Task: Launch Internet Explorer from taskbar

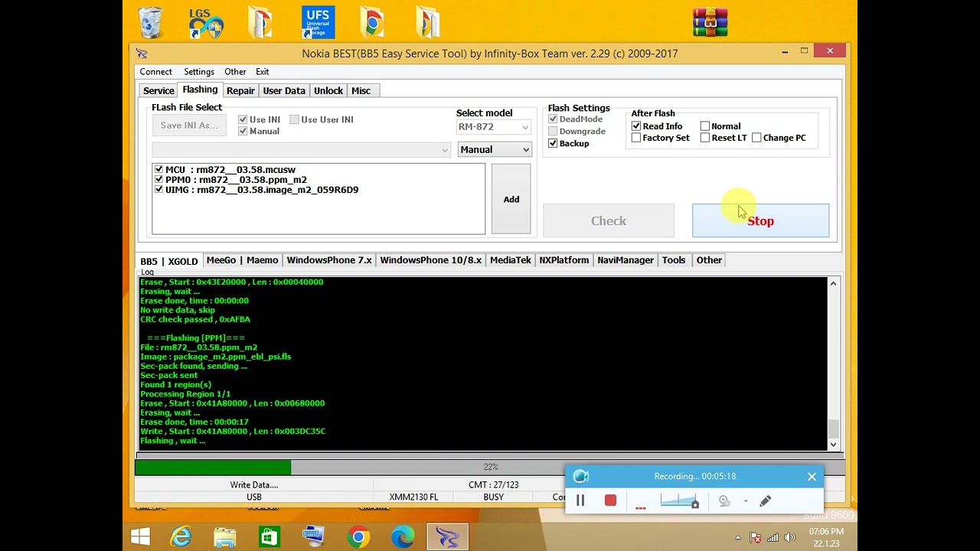Action: coord(181,537)
